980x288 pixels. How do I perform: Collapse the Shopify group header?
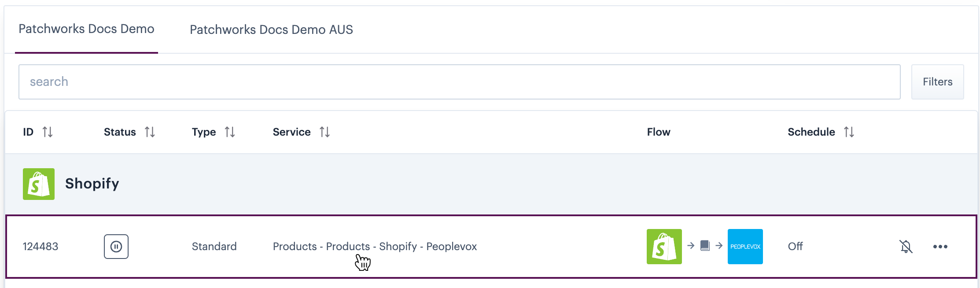tap(92, 184)
